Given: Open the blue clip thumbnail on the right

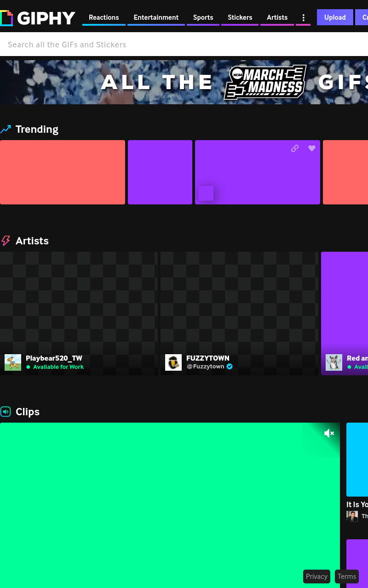Looking at the screenshot, I should (x=357, y=459).
